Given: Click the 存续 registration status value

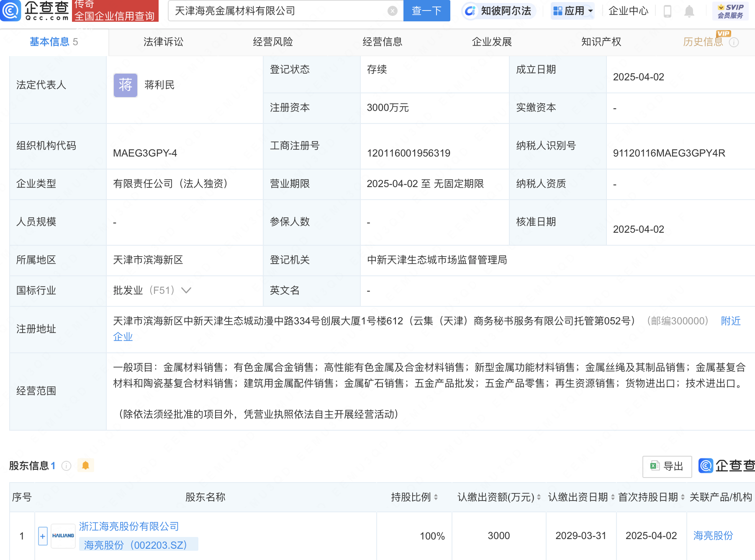Looking at the screenshot, I should tap(377, 69).
